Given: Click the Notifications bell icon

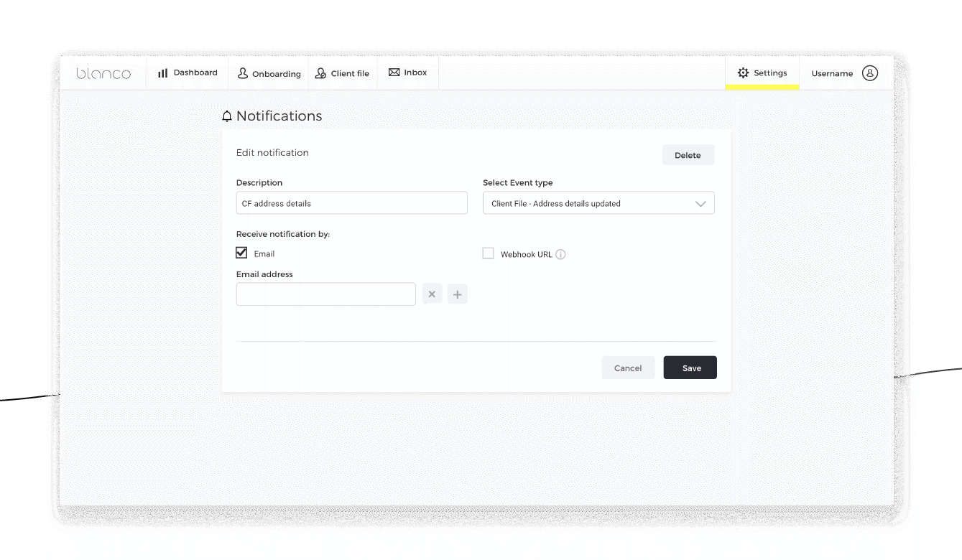Looking at the screenshot, I should [227, 116].
